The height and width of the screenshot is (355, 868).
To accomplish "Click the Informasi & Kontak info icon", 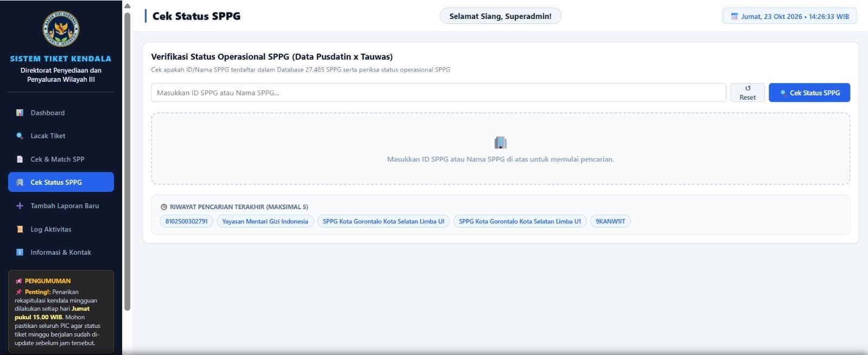I will tap(20, 253).
